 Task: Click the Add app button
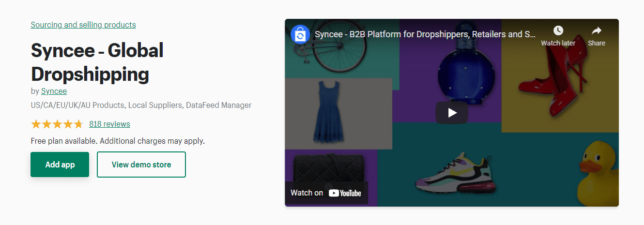(60, 165)
